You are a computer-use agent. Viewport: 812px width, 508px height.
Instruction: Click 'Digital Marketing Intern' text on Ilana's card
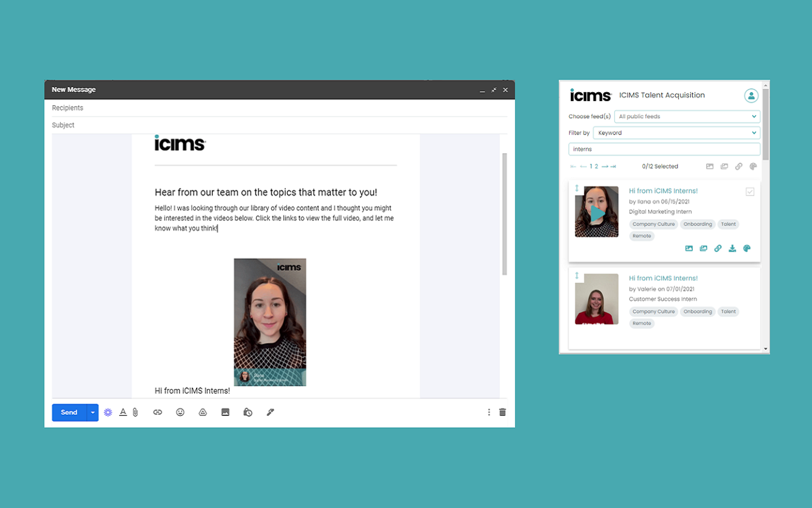[x=660, y=212]
